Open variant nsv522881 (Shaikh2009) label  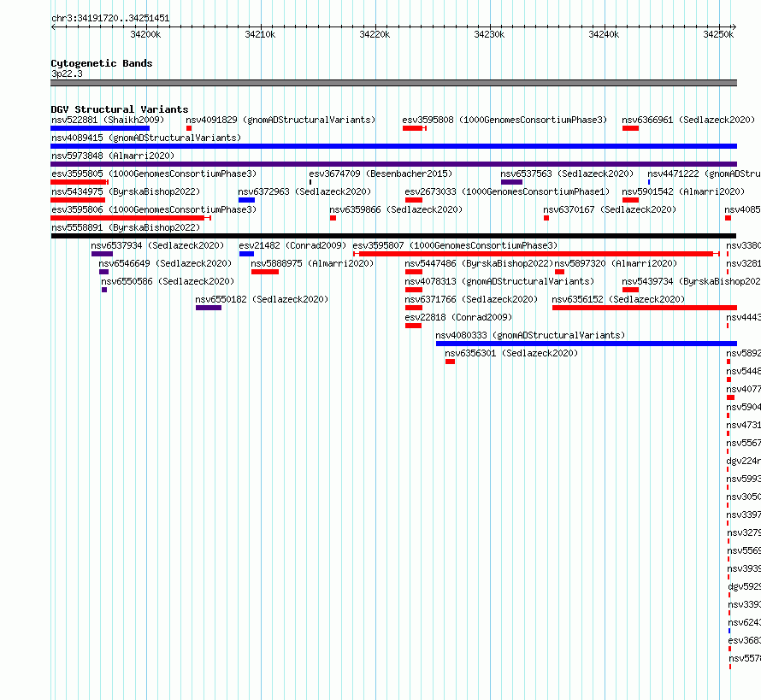click(108, 120)
